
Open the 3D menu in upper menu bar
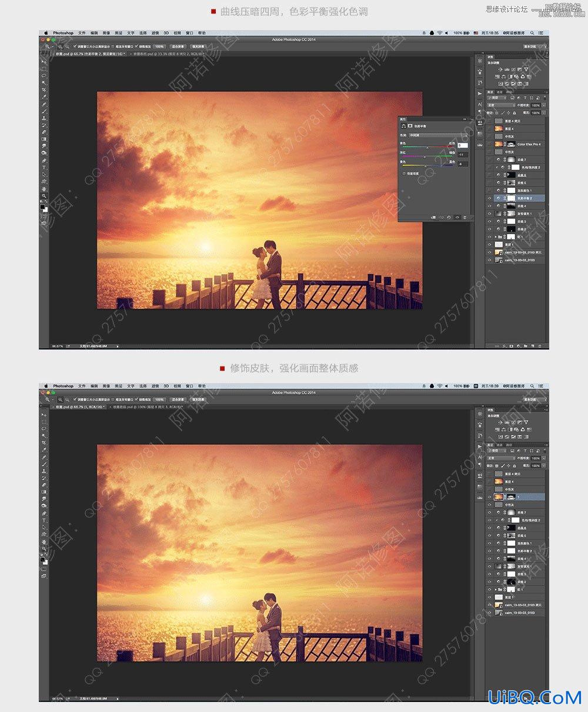[166, 33]
